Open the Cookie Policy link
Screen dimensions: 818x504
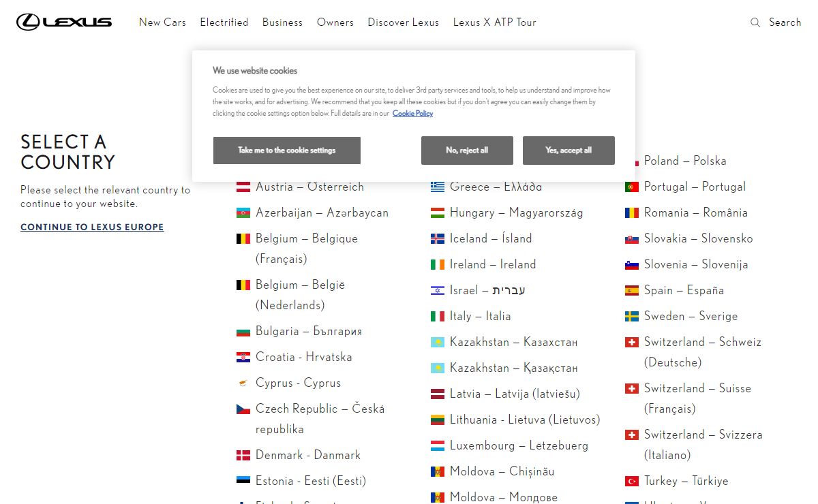tap(412, 114)
